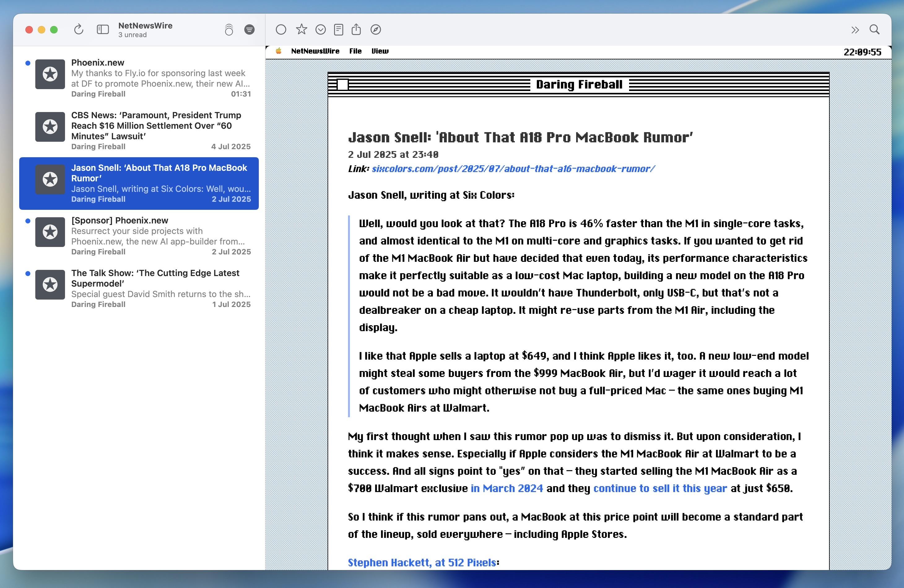Follow the 'in March 2024' link

(x=507, y=488)
